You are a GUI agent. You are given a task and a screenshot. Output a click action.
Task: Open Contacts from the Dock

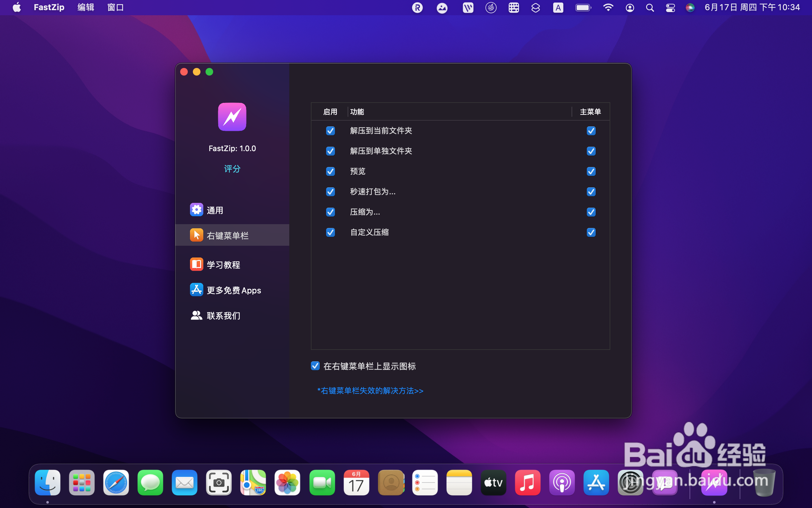coord(390,483)
